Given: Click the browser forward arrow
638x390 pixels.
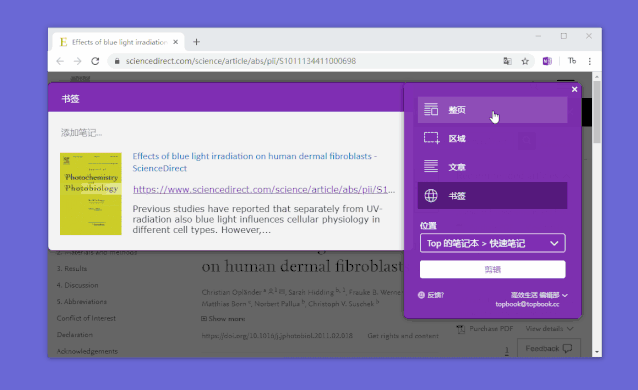Looking at the screenshot, I should point(77,61).
